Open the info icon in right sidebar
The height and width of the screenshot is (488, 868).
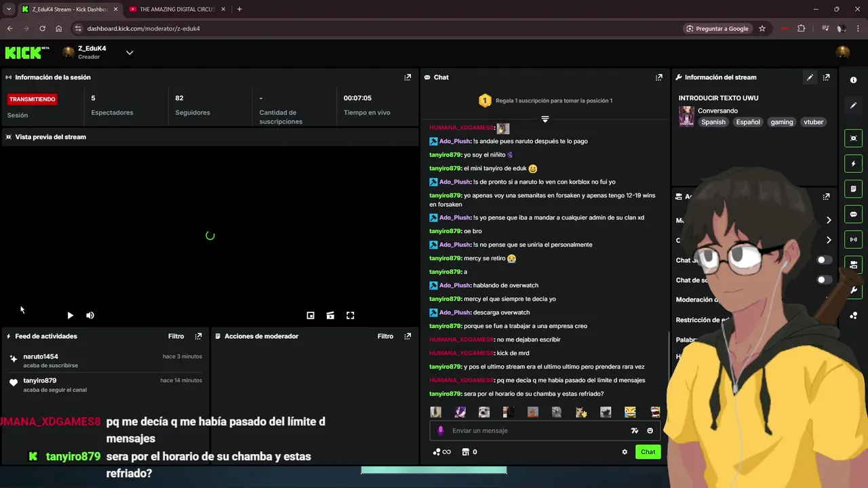[853, 80]
